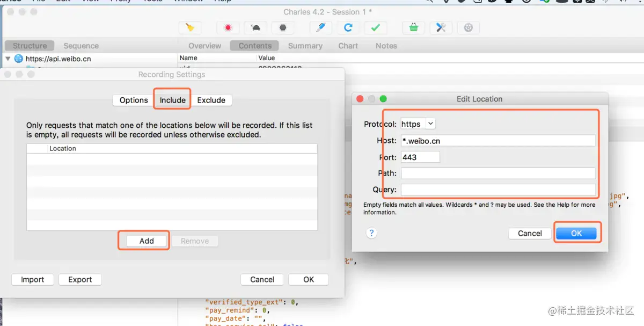This screenshot has width=644, height=326.
Task: Switch to the Sequence view tab
Action: [x=81, y=46]
